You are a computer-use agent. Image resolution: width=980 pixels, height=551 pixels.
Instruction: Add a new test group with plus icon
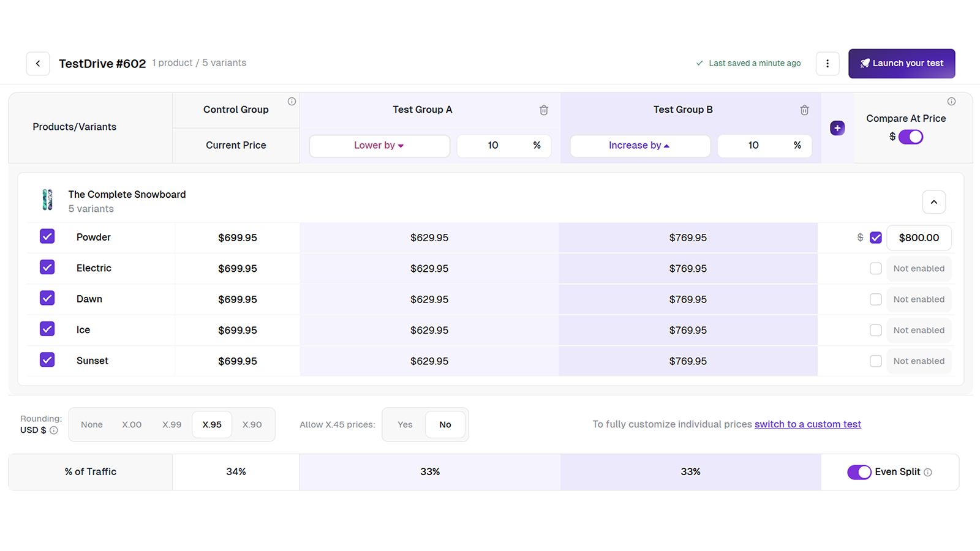837,128
